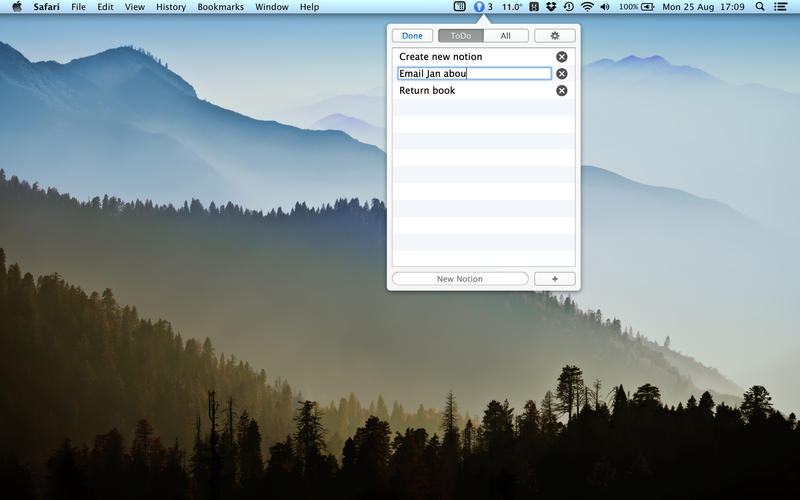Open the Notification Center icon
800x500 pixels.
point(780,7)
